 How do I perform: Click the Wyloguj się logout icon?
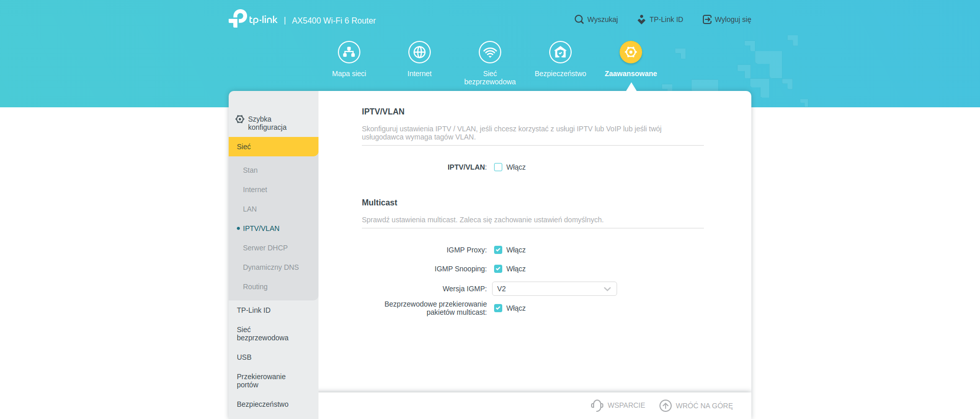point(707,19)
